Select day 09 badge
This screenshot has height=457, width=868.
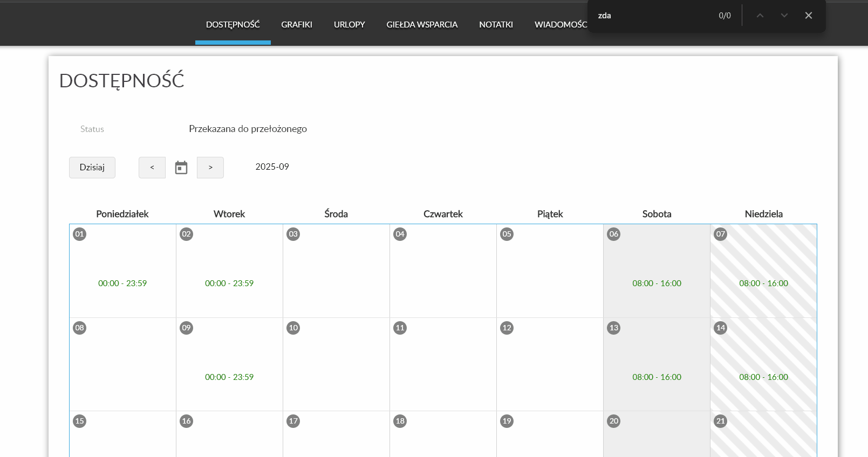[186, 328]
